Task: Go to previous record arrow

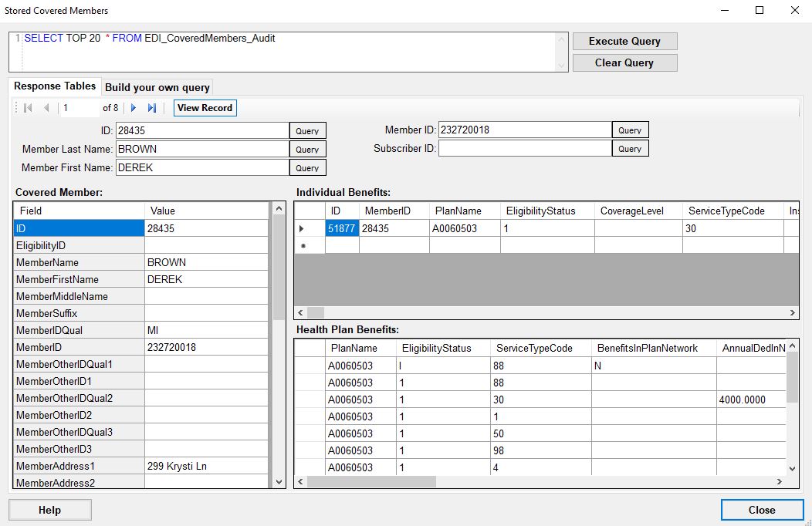Action: 46,107
